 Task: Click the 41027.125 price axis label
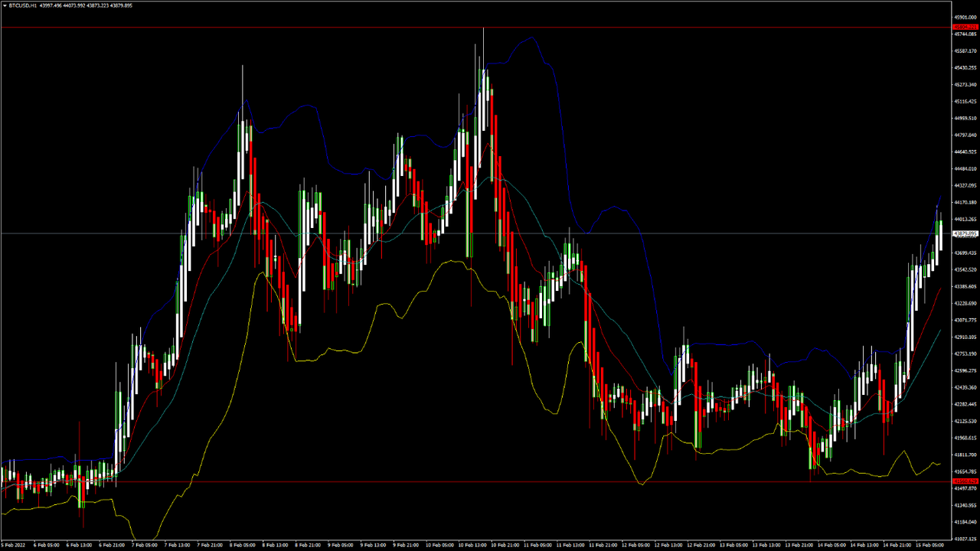[x=965, y=539]
